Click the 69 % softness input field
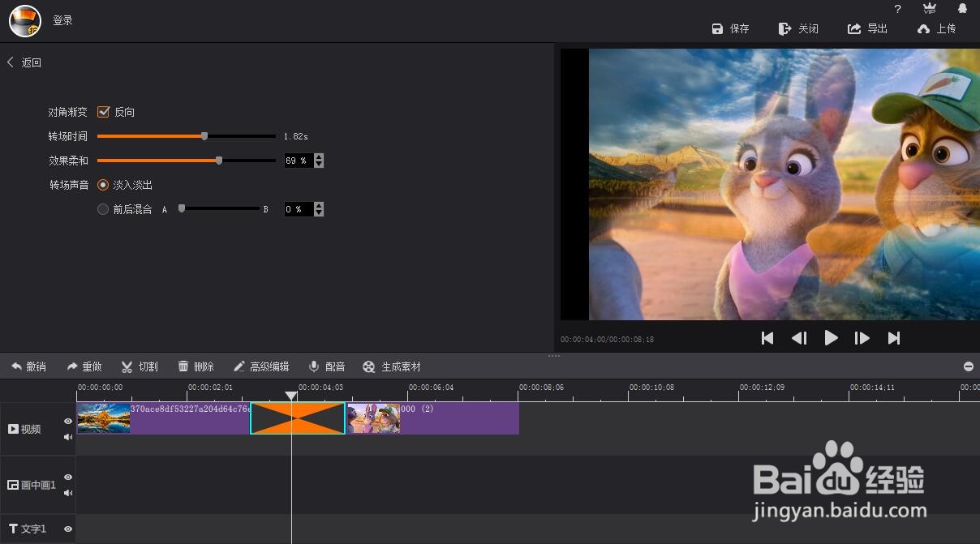 click(299, 161)
